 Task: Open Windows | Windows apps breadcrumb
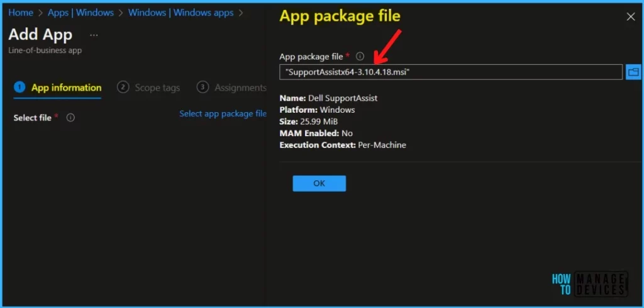[x=180, y=13]
